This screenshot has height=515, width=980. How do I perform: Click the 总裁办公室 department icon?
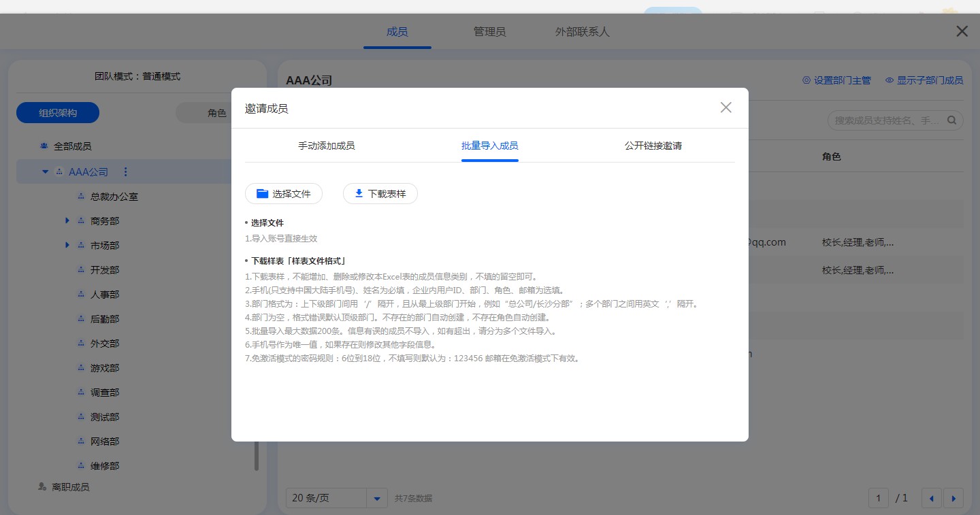click(81, 197)
